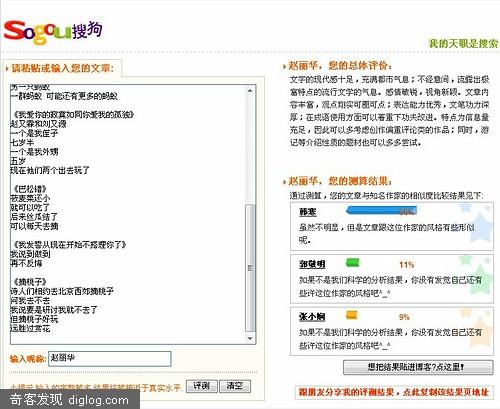This screenshot has height=409, width=500.
Task: Open the 张小娴 author link
Action: pyautogui.click(x=312, y=316)
